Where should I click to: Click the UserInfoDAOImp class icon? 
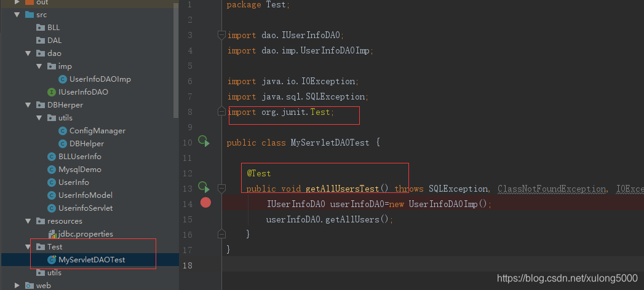point(63,79)
